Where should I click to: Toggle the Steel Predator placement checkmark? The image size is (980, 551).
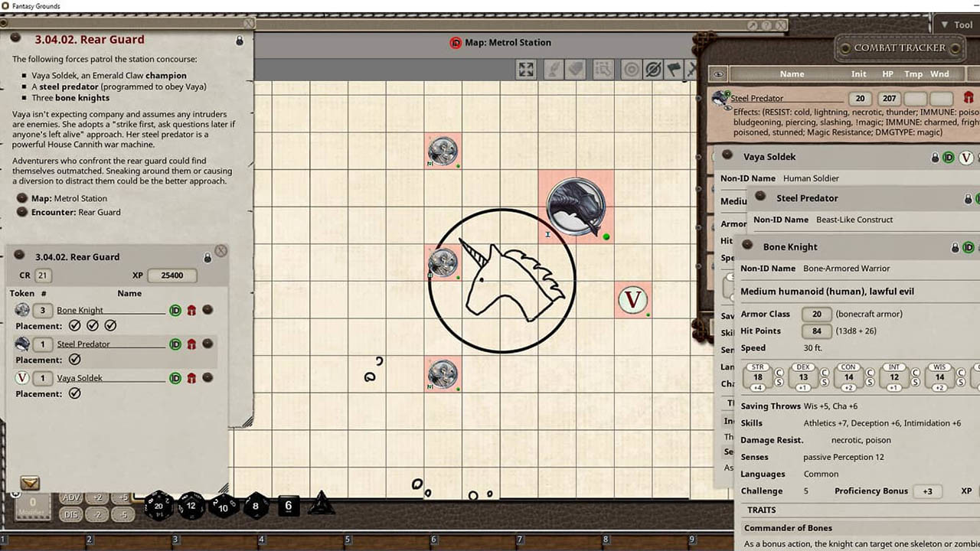pyautogui.click(x=74, y=360)
